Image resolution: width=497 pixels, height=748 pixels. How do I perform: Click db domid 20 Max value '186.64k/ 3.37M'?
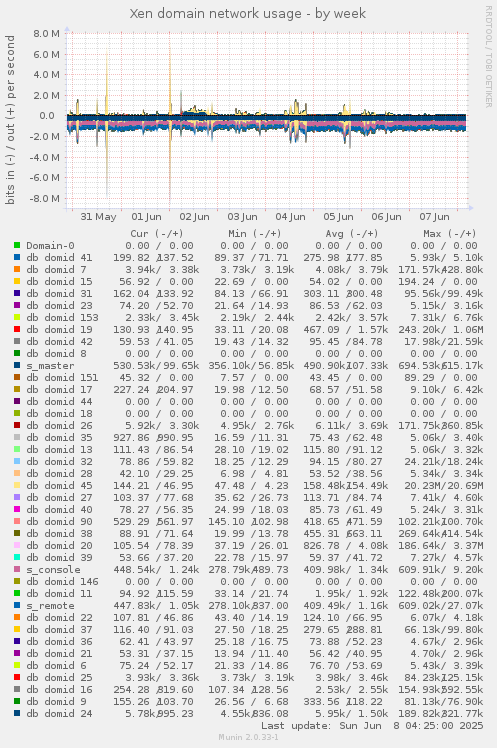(441, 546)
